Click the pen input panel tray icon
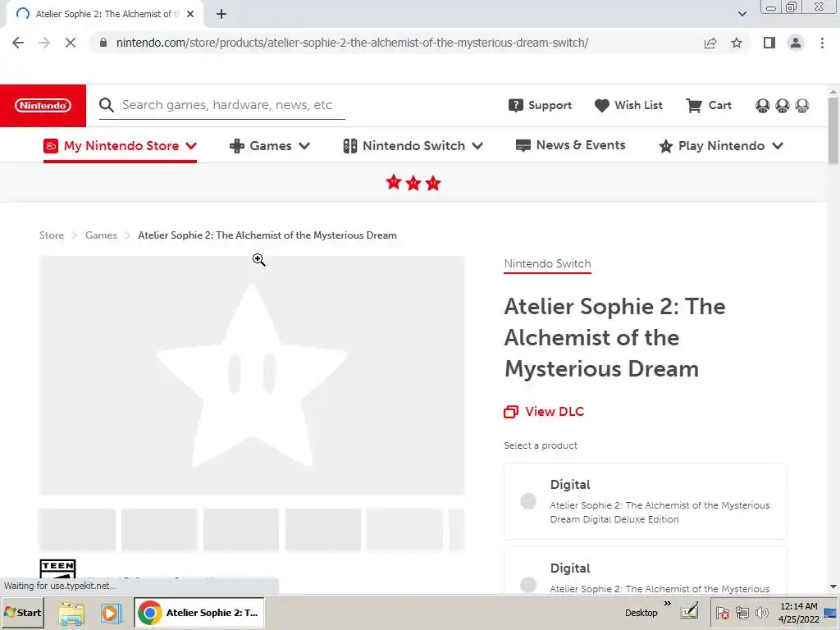This screenshot has height=630, width=840. (x=689, y=611)
